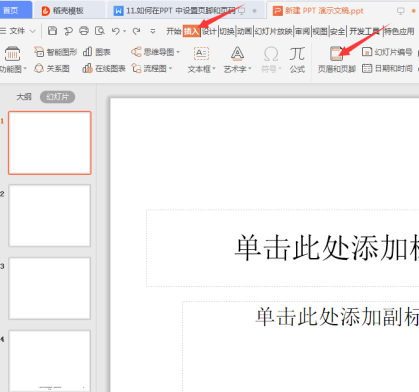Select the 插入 ribbon tab

pyautogui.click(x=191, y=31)
